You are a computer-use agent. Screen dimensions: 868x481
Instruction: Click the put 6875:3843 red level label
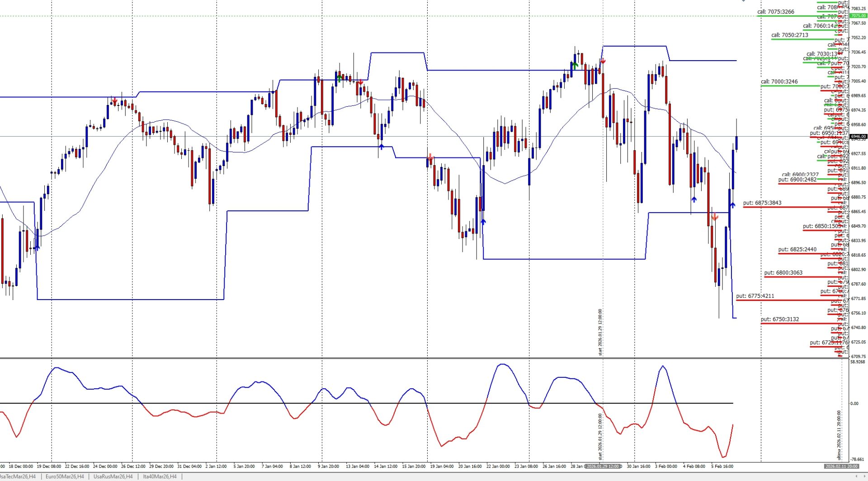[x=762, y=203]
